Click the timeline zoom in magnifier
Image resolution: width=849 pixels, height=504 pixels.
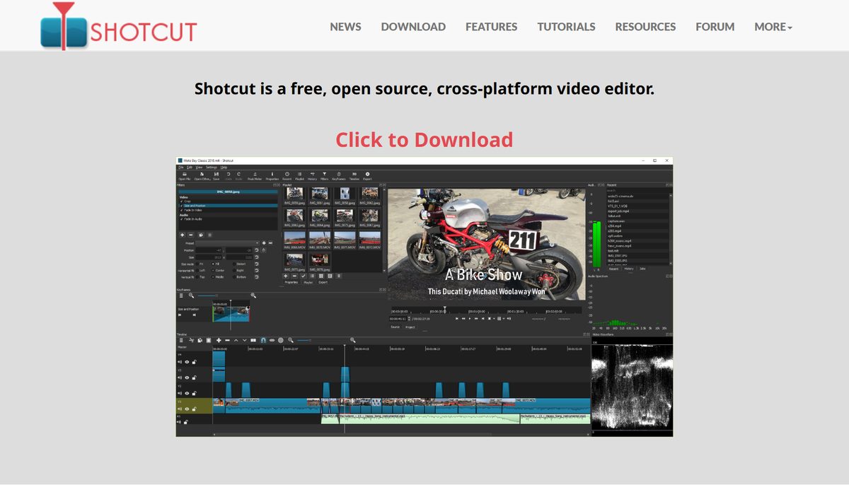[x=352, y=340]
